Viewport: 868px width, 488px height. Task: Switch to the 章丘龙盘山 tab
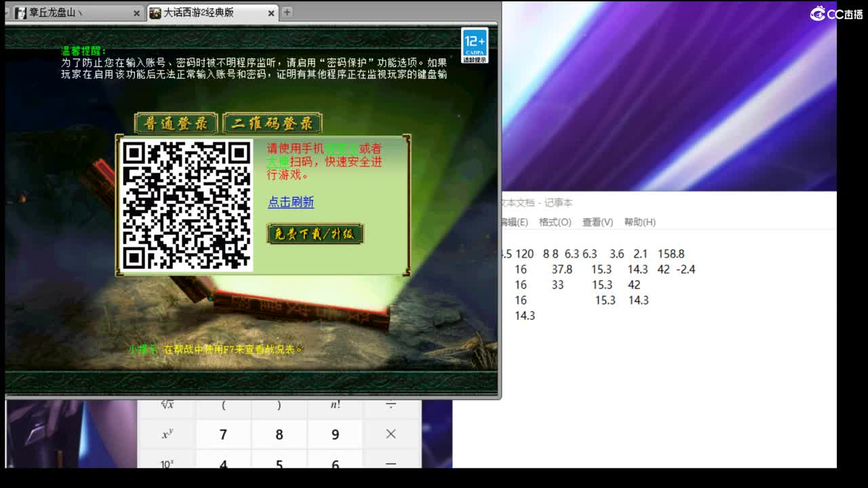(x=76, y=12)
